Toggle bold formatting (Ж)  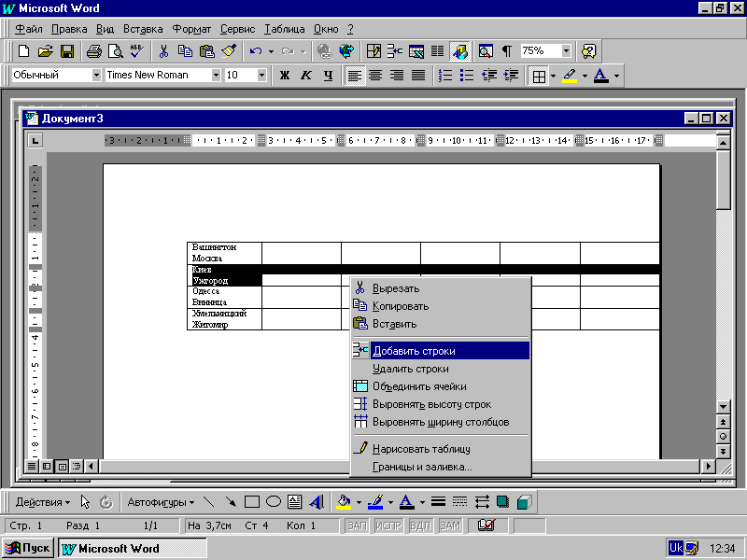(x=285, y=76)
